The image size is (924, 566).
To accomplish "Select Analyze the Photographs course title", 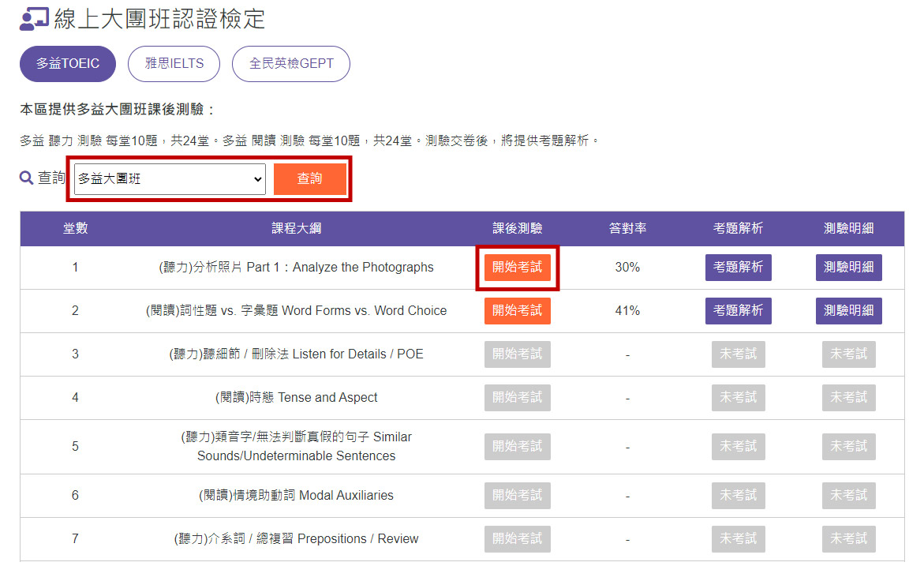I will pyautogui.click(x=297, y=267).
